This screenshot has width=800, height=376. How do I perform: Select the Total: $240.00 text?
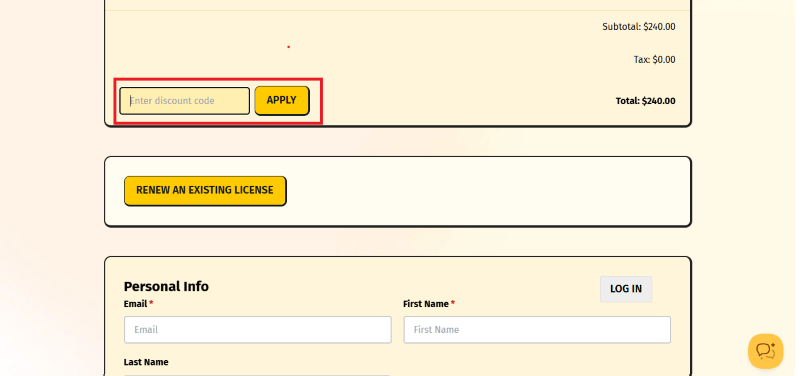pyautogui.click(x=645, y=101)
